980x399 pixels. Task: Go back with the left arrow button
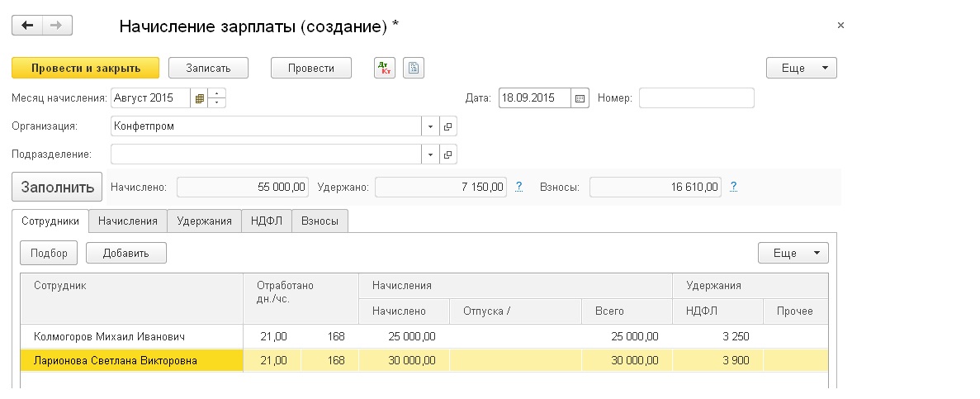(x=27, y=26)
